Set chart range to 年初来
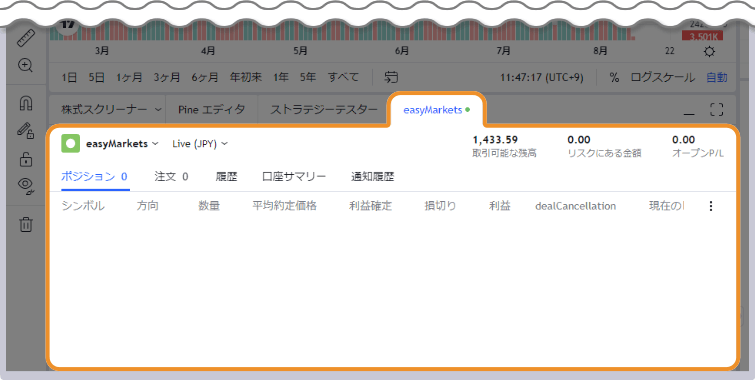This screenshot has width=755, height=380. click(x=246, y=78)
